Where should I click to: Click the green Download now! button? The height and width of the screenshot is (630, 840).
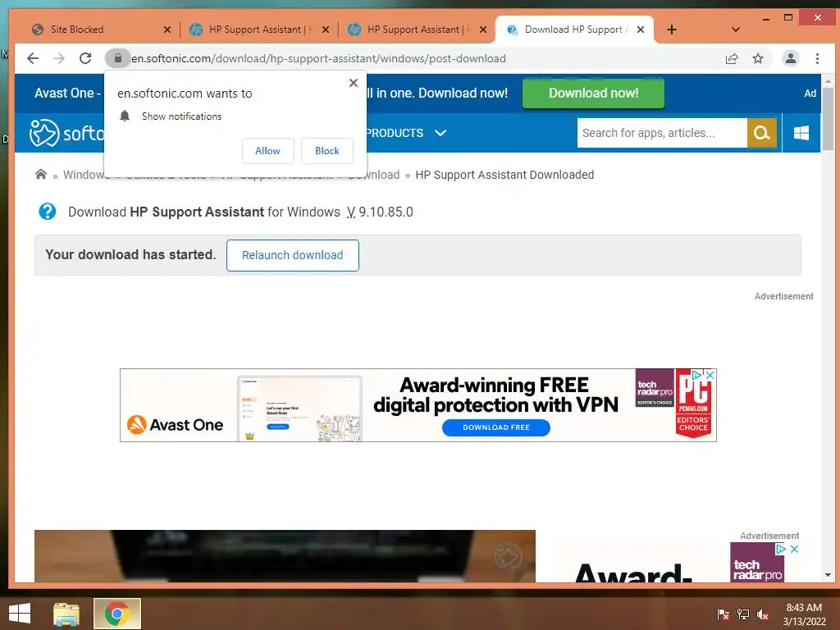(594, 94)
